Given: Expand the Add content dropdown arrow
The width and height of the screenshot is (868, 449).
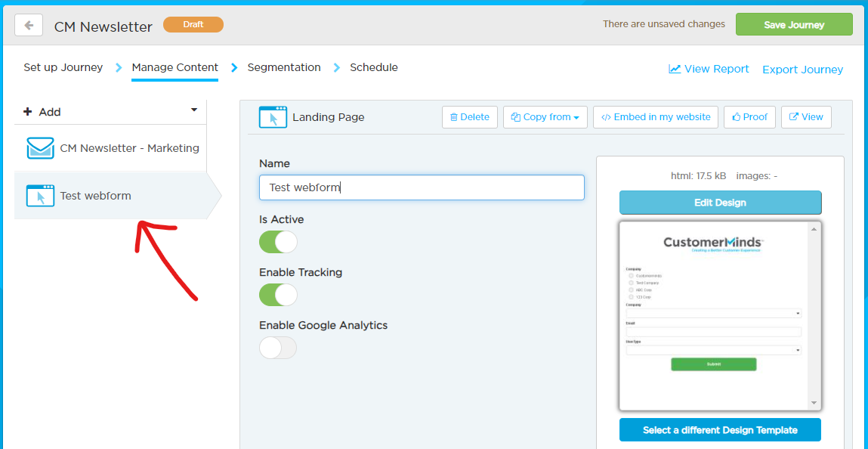Looking at the screenshot, I should tap(194, 110).
